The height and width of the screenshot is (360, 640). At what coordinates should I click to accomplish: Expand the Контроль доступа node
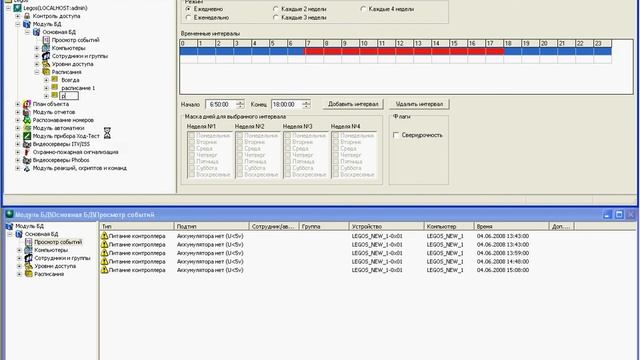click(x=18, y=16)
